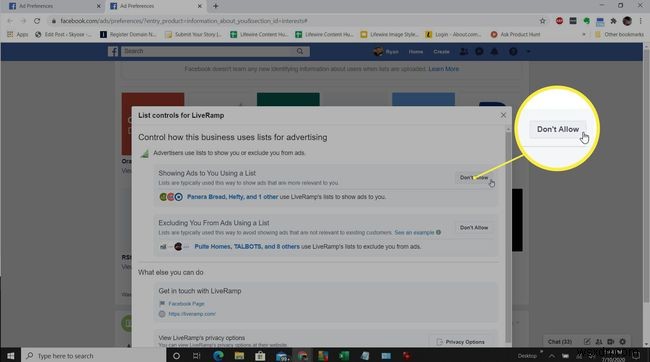Go to Facebook Home
The width and height of the screenshot is (650, 362).
click(416, 52)
